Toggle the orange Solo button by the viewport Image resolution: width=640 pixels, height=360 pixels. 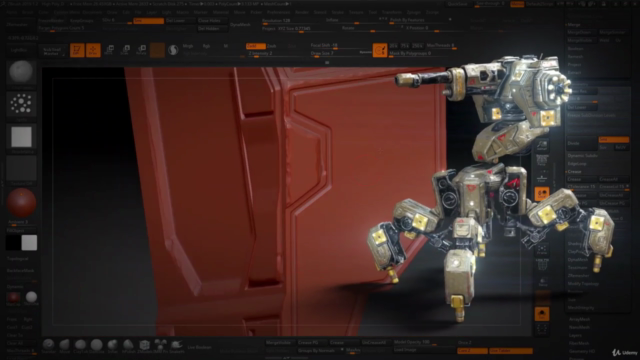point(542,314)
